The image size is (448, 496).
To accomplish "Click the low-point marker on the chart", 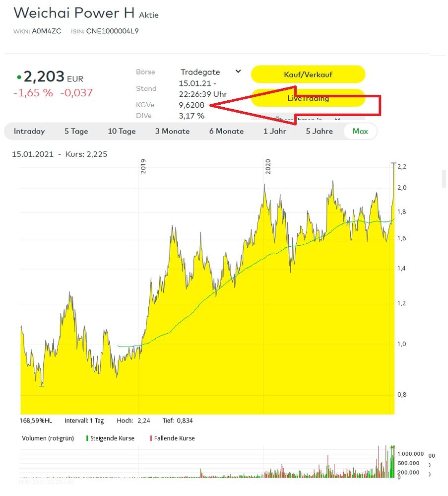I will 42,385.
